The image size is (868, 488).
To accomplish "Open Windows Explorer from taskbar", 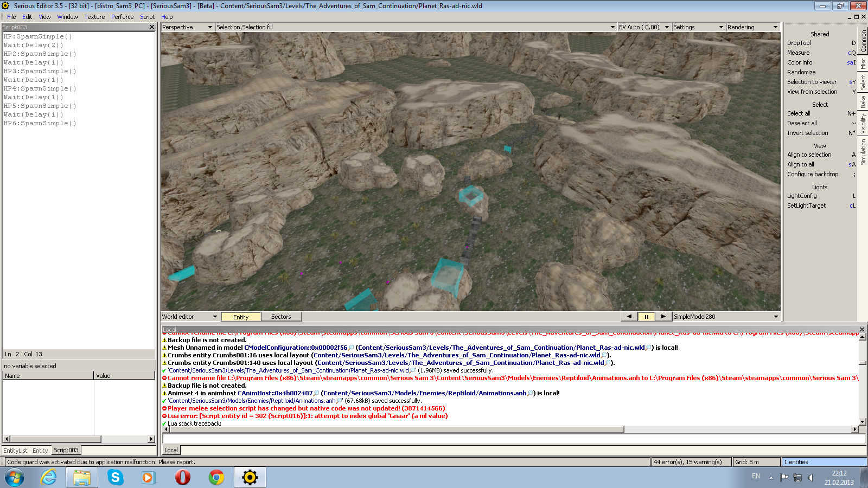I will (82, 478).
